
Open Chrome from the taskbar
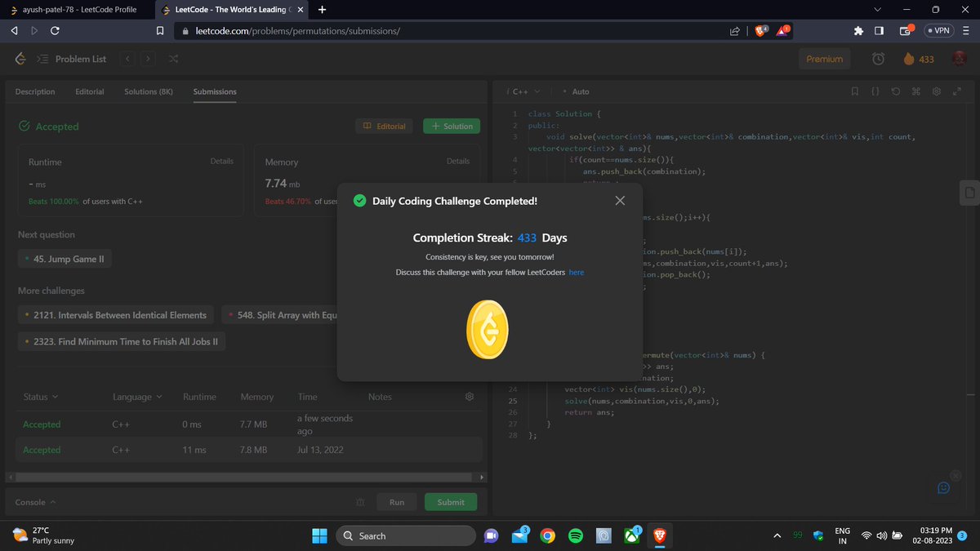tap(547, 535)
